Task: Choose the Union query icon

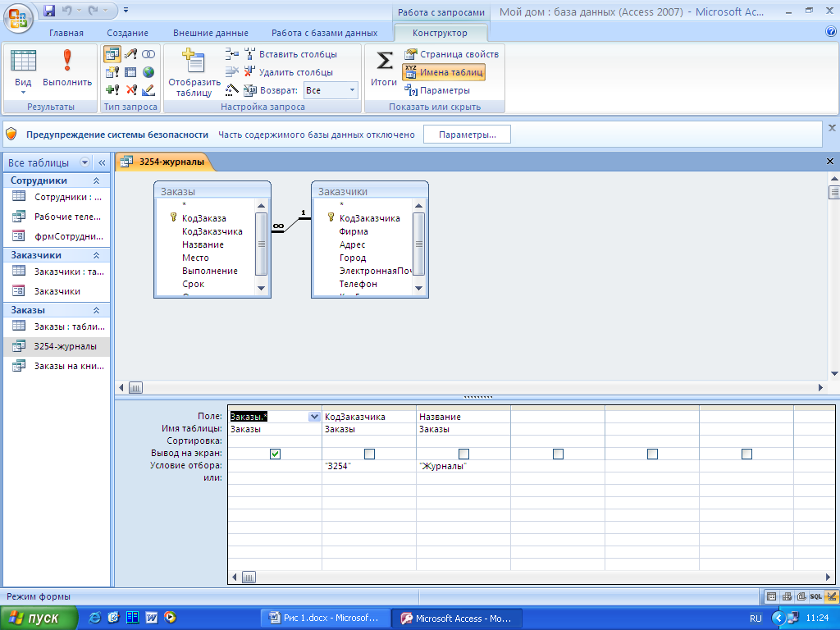Action: click(x=148, y=54)
